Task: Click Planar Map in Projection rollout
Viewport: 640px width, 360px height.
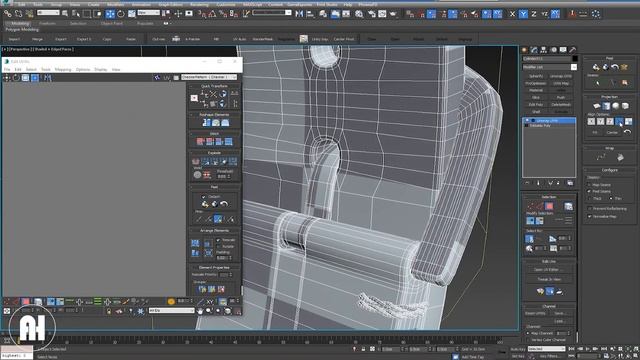Action: (597, 106)
